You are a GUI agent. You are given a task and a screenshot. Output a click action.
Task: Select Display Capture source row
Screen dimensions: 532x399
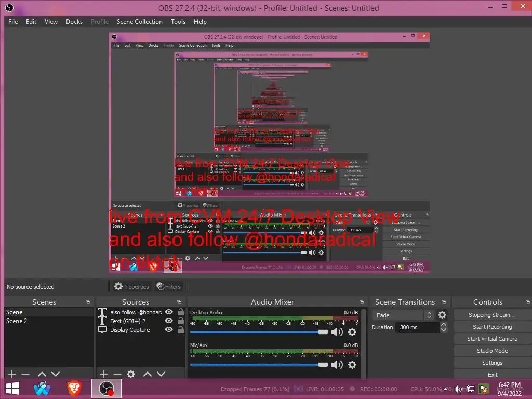pyautogui.click(x=141, y=330)
